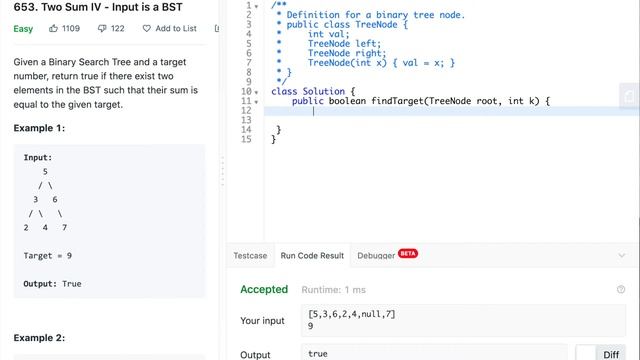Image resolution: width=640 pixels, height=360 pixels.
Task: Click the Your input box with [5,3,6,2,4,null,7]
Action: click(x=463, y=320)
